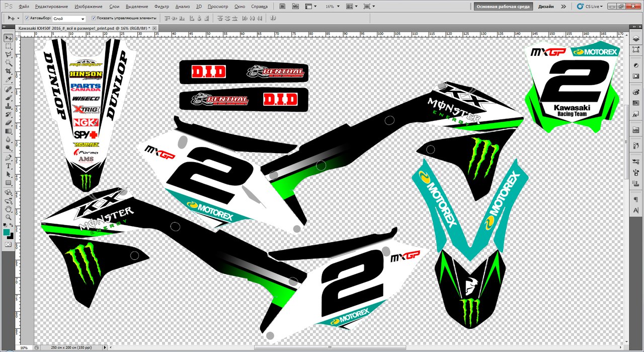This screenshot has width=644, height=352.
Task: Open the Окно menu
Action: coord(240,7)
